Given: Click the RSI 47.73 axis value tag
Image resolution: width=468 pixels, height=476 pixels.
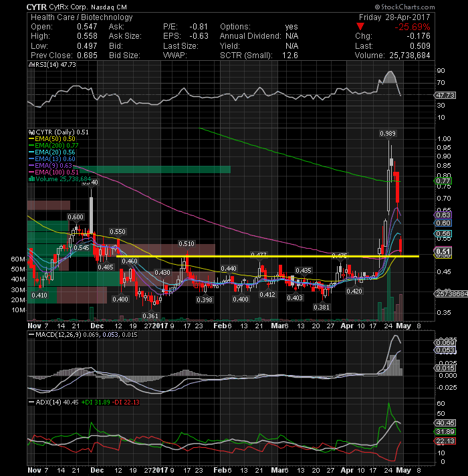Looking at the screenshot, I should pyautogui.click(x=445, y=95).
